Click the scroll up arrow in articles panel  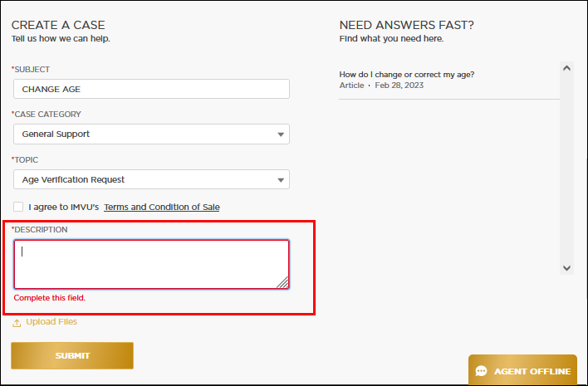coord(566,68)
